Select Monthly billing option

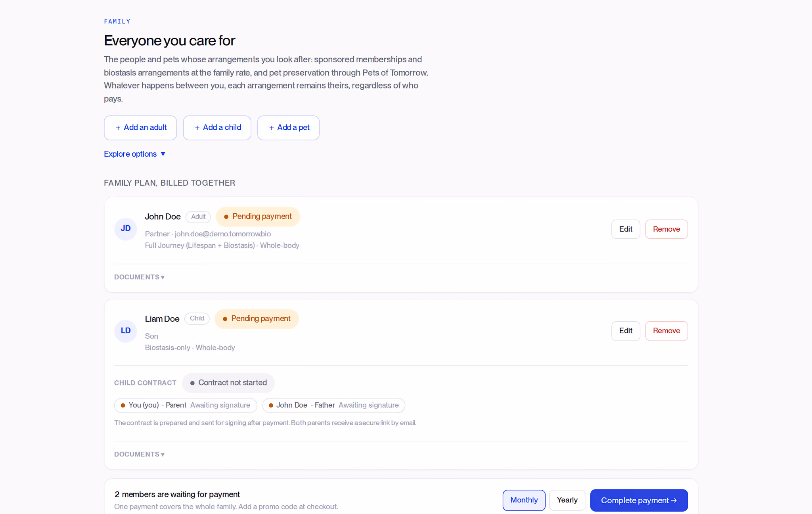pyautogui.click(x=524, y=500)
